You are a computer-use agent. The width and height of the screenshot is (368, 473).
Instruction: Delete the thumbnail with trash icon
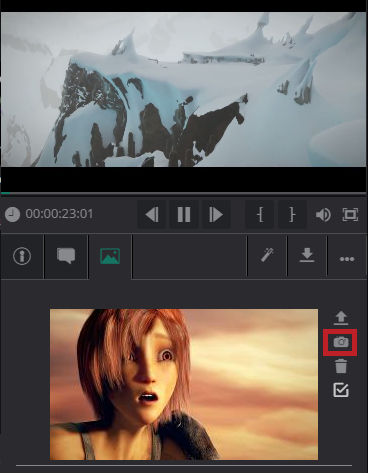(x=341, y=366)
